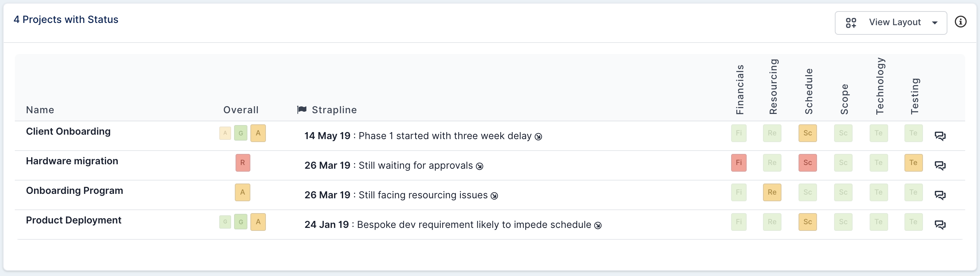Click arrow icon after Still facing resourcing issues

pos(494,196)
